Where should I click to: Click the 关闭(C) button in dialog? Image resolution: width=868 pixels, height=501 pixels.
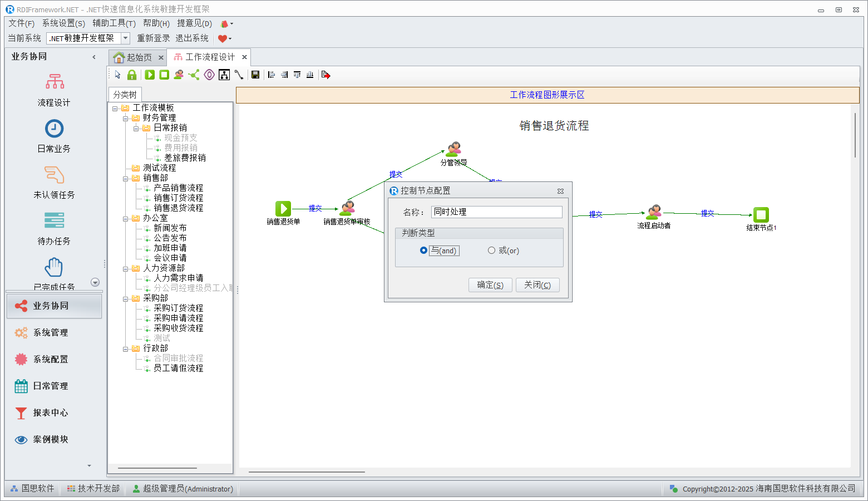pyautogui.click(x=537, y=285)
